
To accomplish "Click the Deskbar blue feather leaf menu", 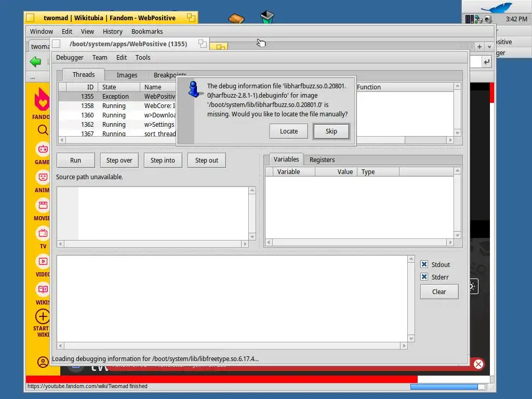I will click(x=497, y=7).
